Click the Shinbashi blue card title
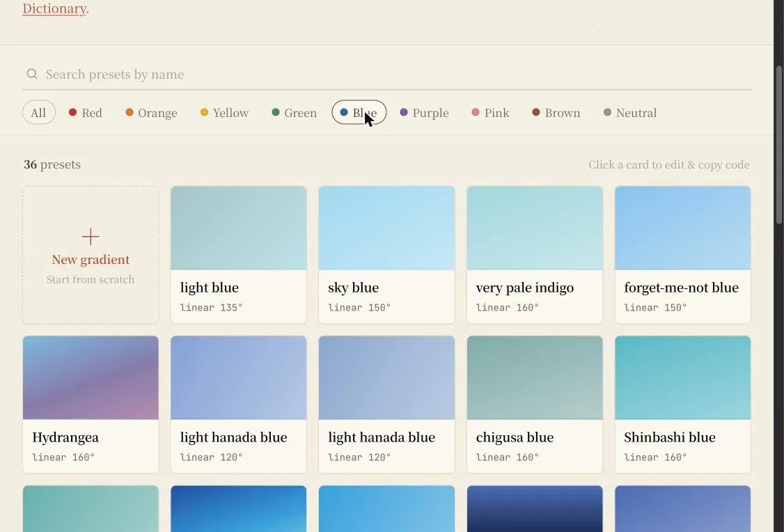784x532 pixels. [670, 437]
